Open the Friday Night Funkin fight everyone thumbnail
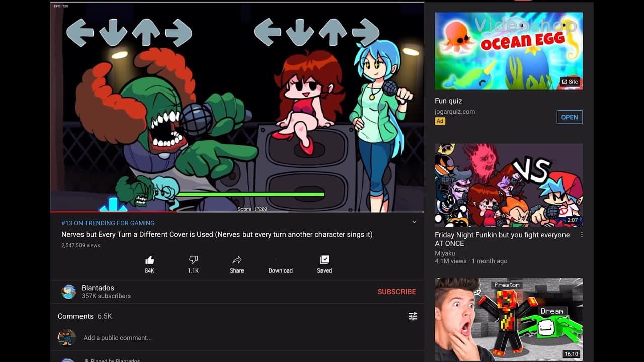 pyautogui.click(x=509, y=185)
